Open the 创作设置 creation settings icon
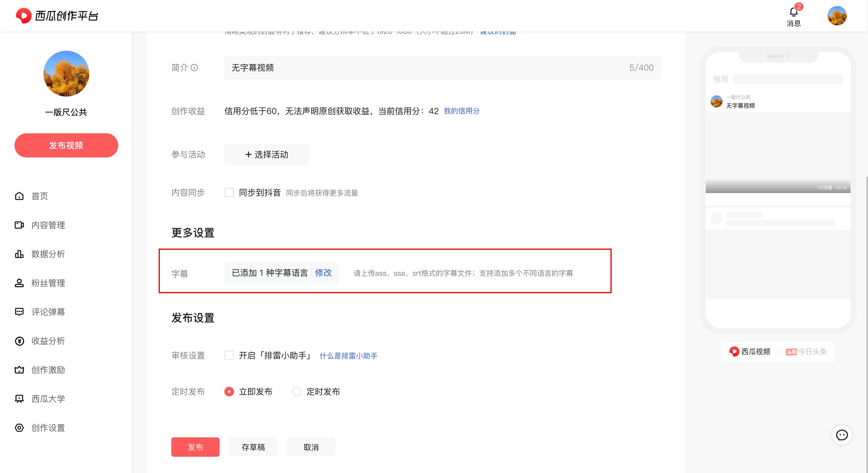Image resolution: width=868 pixels, height=473 pixels. tap(19, 428)
